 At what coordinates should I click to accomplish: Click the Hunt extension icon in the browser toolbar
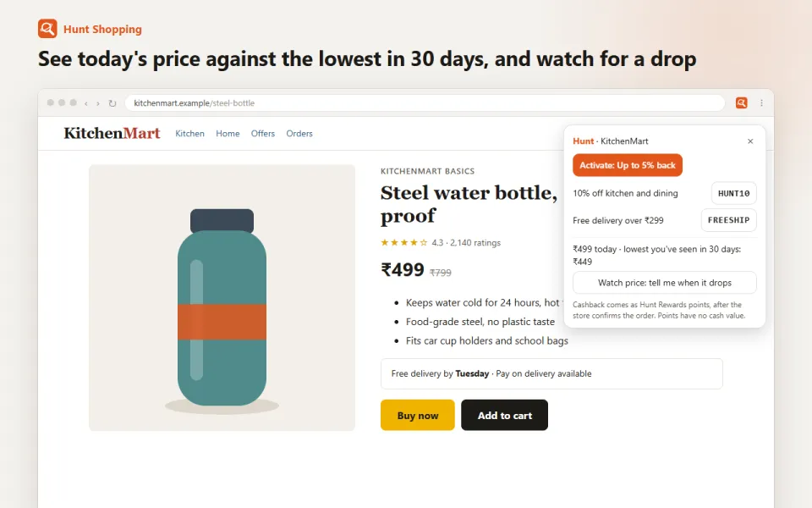pos(742,102)
